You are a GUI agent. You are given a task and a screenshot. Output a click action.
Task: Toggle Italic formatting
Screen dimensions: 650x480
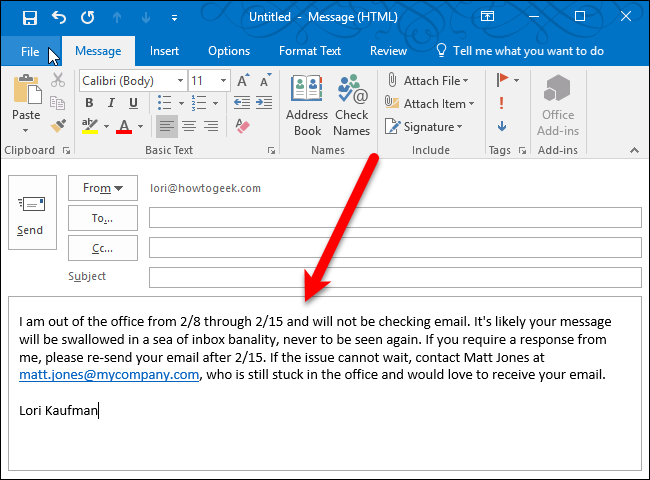click(111, 102)
